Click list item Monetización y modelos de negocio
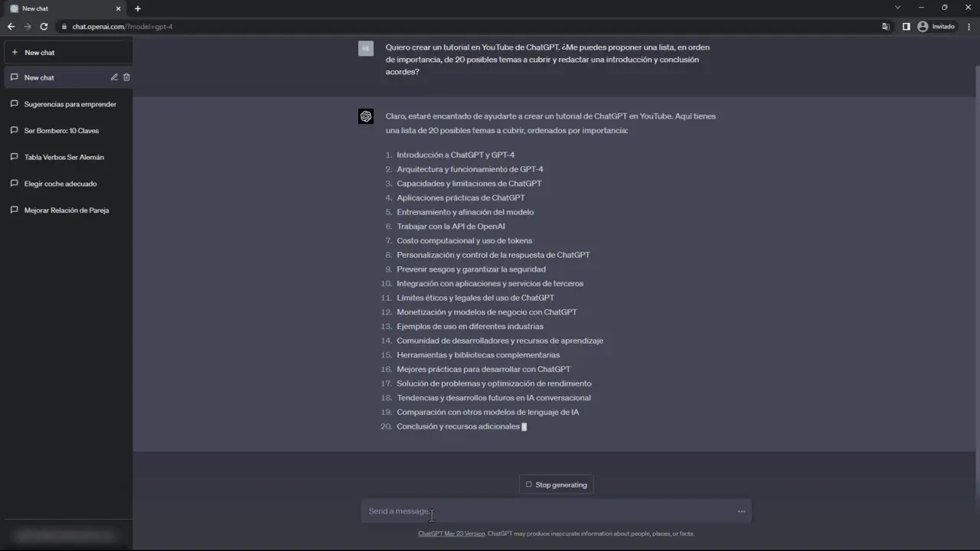This screenshot has height=551, width=980. tap(487, 312)
